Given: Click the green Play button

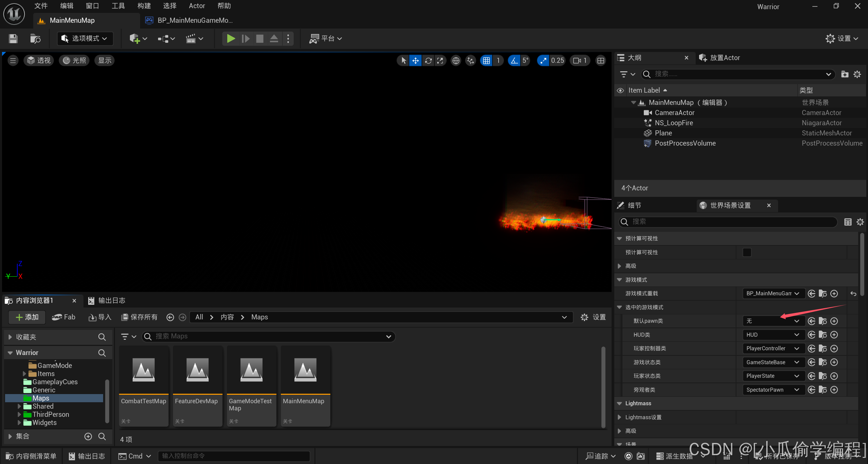Looking at the screenshot, I should point(231,39).
